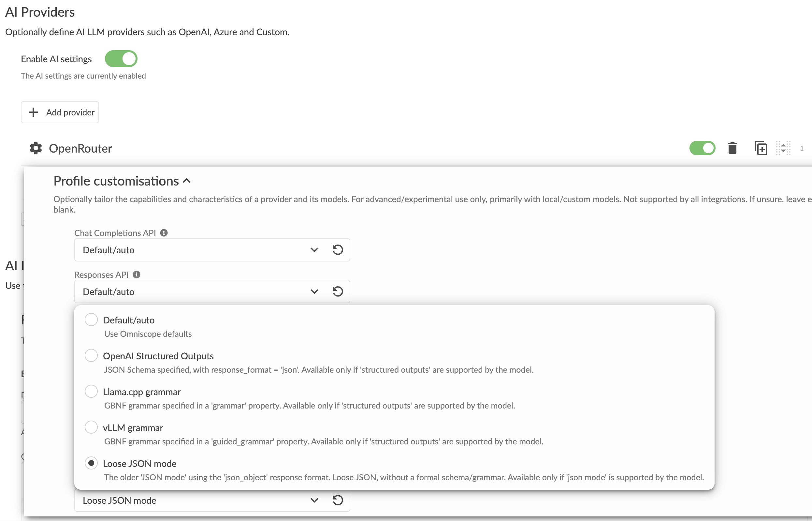Click the Responses API info icon
The image size is (812, 521).
coord(137,275)
